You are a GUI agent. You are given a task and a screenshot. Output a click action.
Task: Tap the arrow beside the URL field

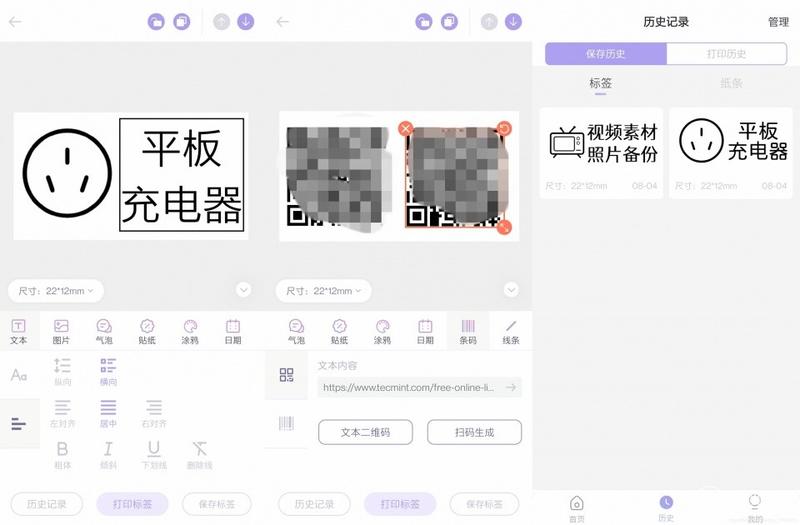click(511, 387)
